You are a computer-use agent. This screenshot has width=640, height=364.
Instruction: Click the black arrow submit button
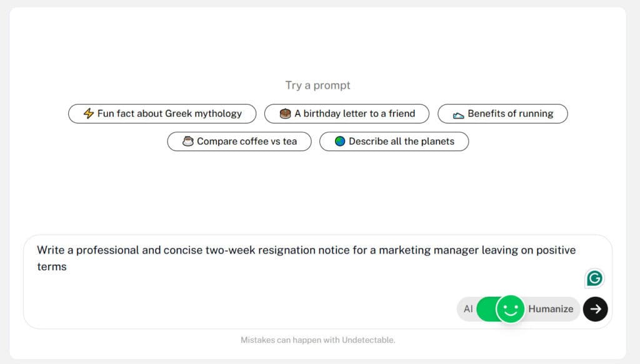coord(595,309)
